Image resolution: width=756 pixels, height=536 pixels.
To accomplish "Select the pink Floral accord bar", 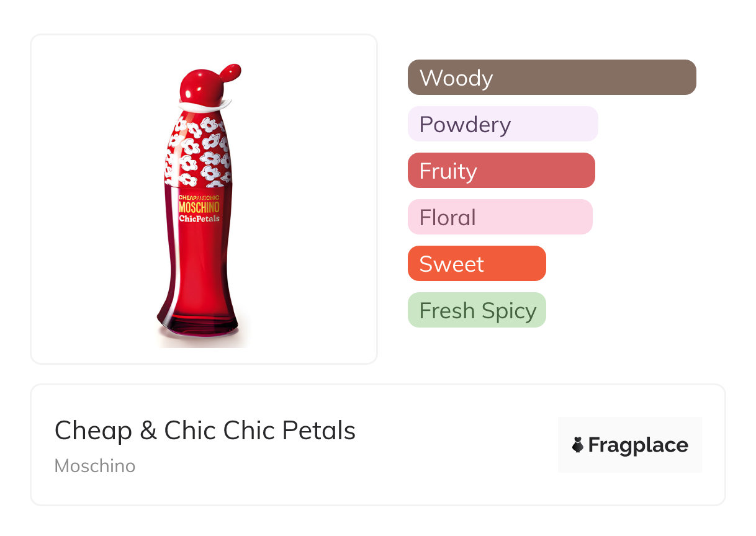I will [500, 217].
